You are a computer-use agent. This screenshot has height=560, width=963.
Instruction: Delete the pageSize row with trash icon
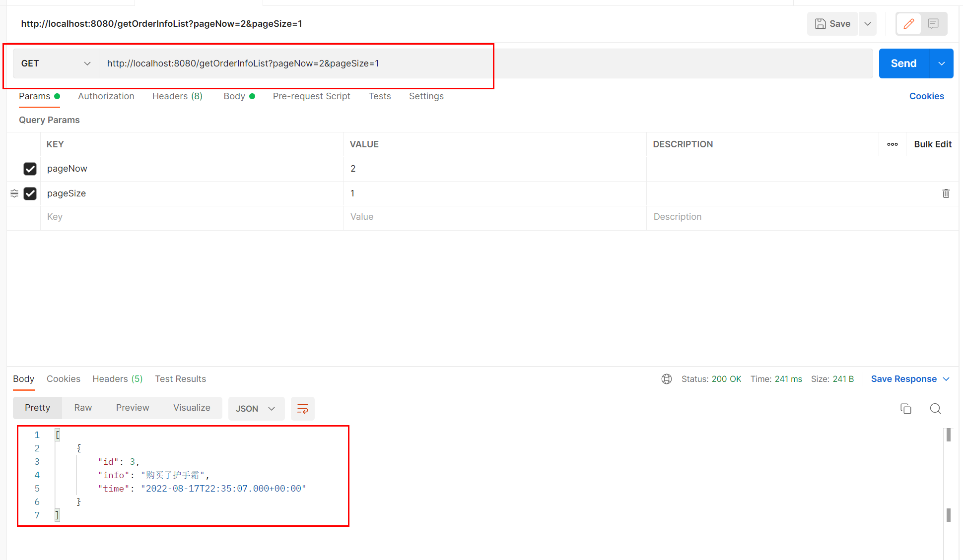(946, 193)
